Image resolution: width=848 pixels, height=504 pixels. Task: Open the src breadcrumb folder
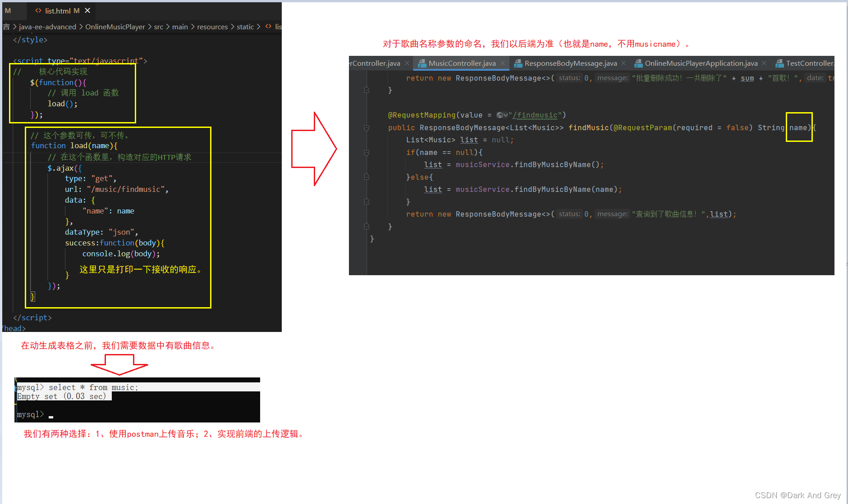(158, 27)
